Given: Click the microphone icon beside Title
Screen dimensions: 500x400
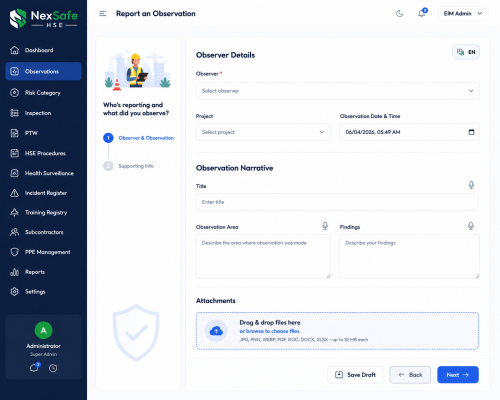Looking at the screenshot, I should [471, 185].
